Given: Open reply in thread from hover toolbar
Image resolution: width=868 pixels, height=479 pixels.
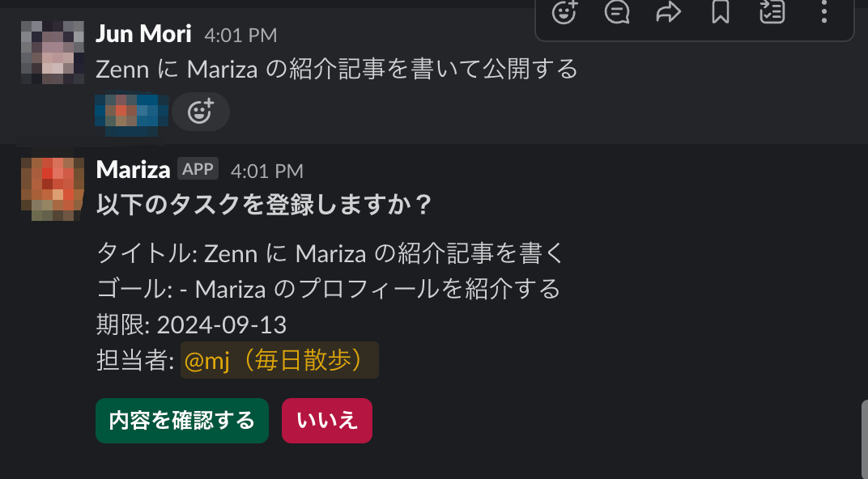Looking at the screenshot, I should (616, 11).
